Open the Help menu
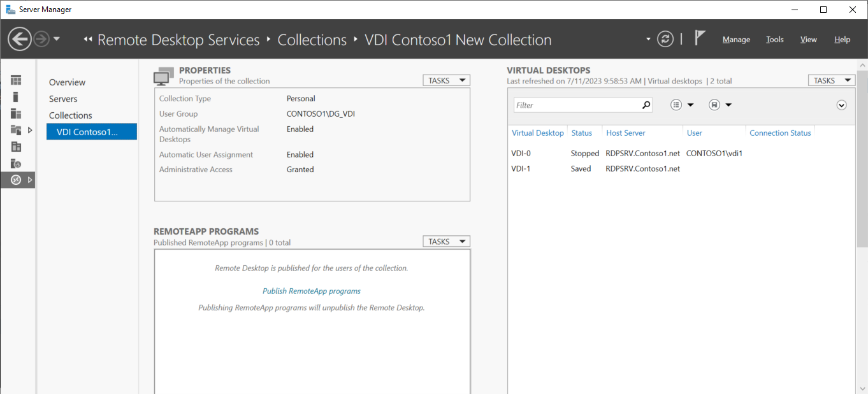The image size is (868, 394). coord(843,40)
